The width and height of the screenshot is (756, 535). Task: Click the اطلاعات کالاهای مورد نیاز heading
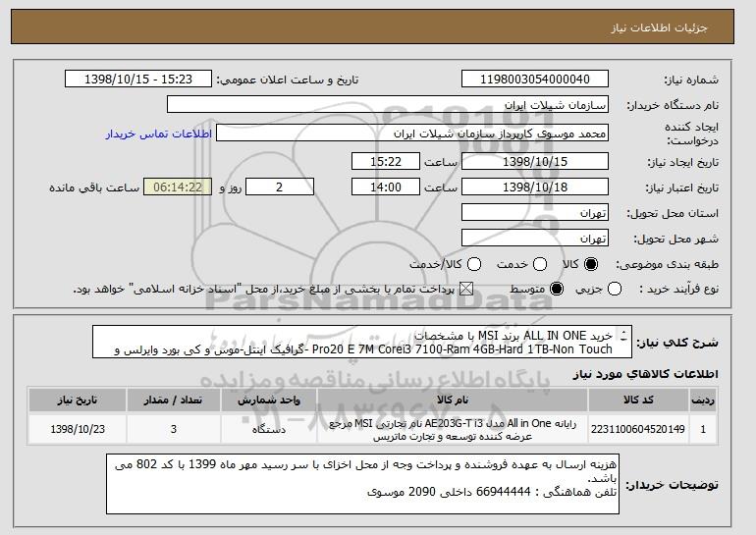point(645,375)
